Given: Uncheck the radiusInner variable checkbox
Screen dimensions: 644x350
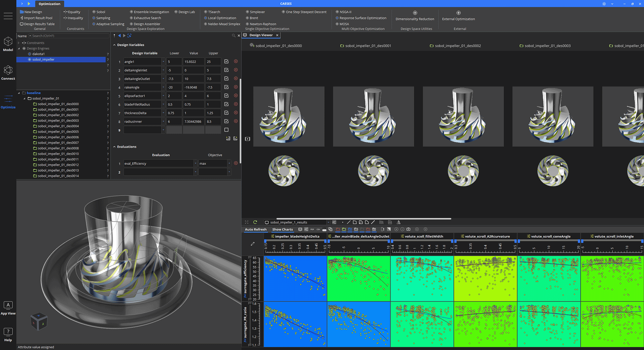Looking at the screenshot, I should coord(226,121).
